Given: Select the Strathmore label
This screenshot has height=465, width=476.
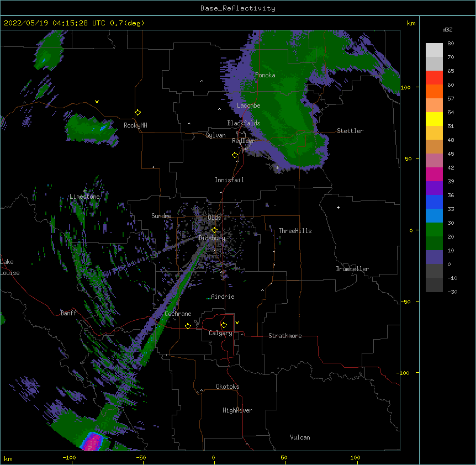Looking at the screenshot, I should [x=285, y=336].
